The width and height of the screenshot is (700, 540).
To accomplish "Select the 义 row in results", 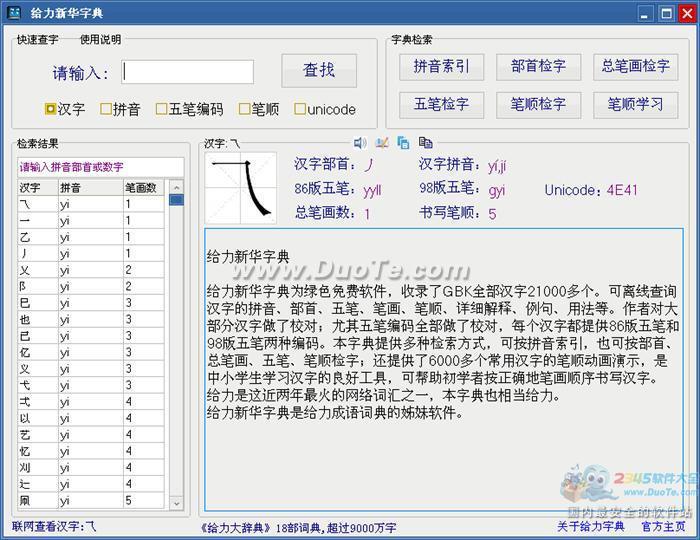I will pyautogui.click(x=91, y=369).
